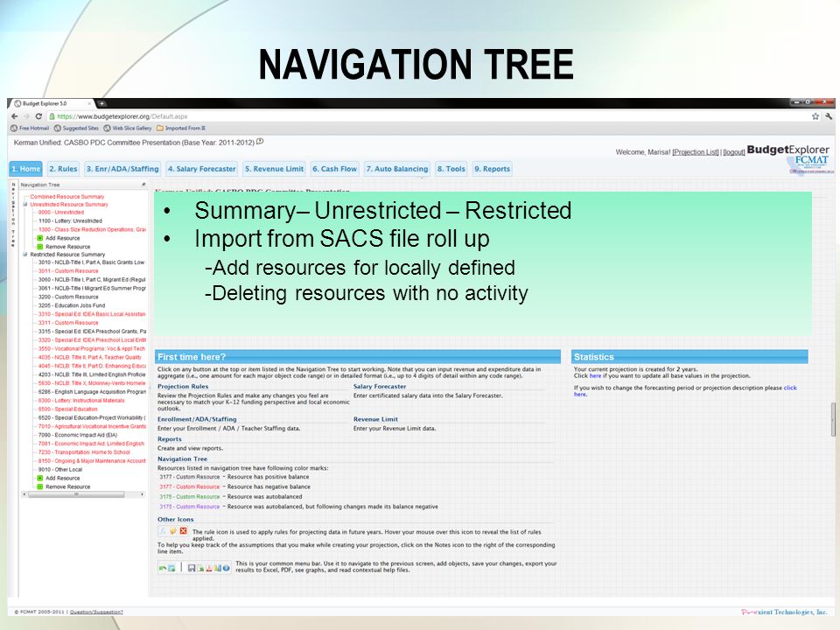
Task: Click 'click here' to change forecasting period
Action: (789, 388)
